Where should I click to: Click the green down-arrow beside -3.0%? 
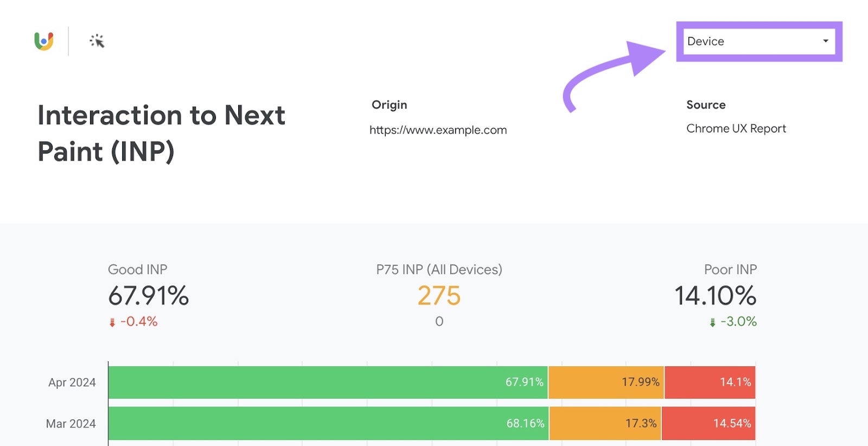point(711,321)
